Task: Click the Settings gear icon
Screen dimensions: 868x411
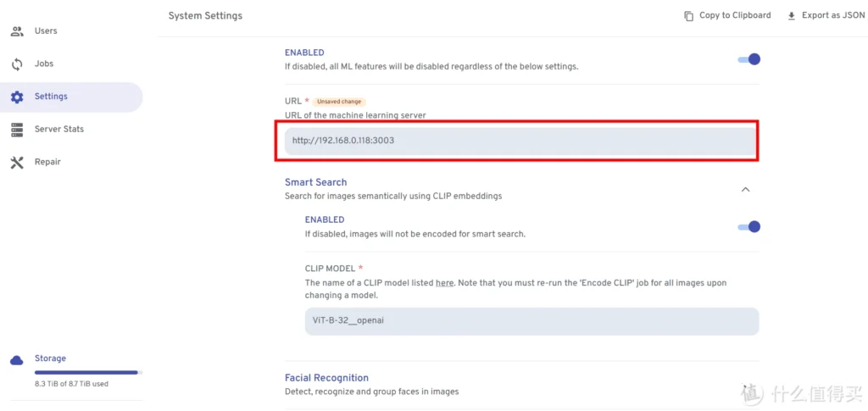Action: pyautogui.click(x=17, y=97)
